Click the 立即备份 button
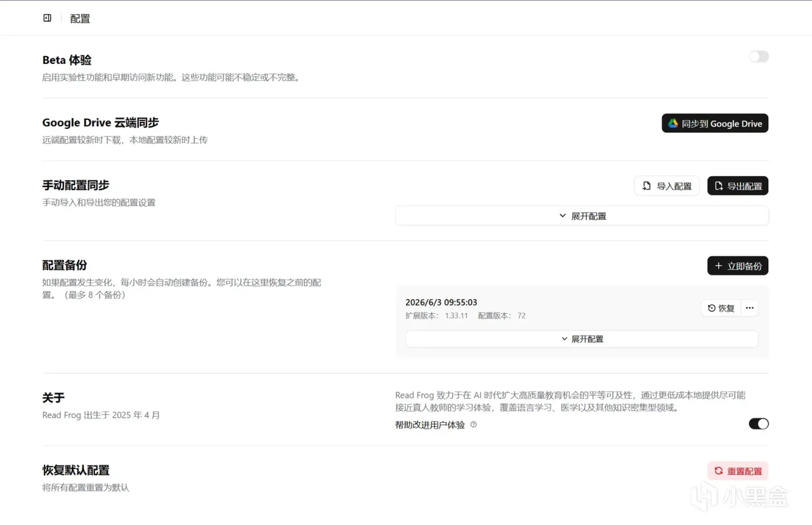This screenshot has height=525, width=812. click(738, 266)
